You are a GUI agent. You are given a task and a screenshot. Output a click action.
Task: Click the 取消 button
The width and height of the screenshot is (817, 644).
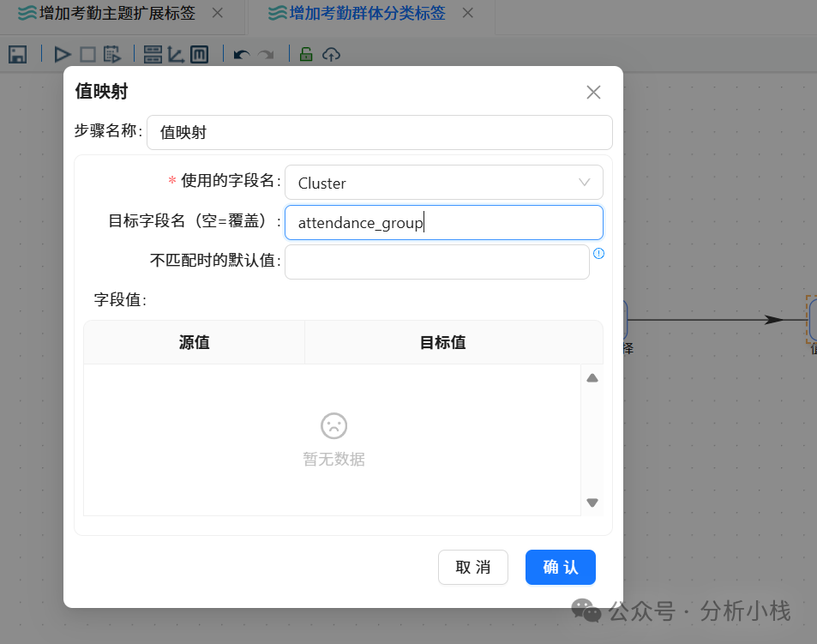click(x=473, y=568)
